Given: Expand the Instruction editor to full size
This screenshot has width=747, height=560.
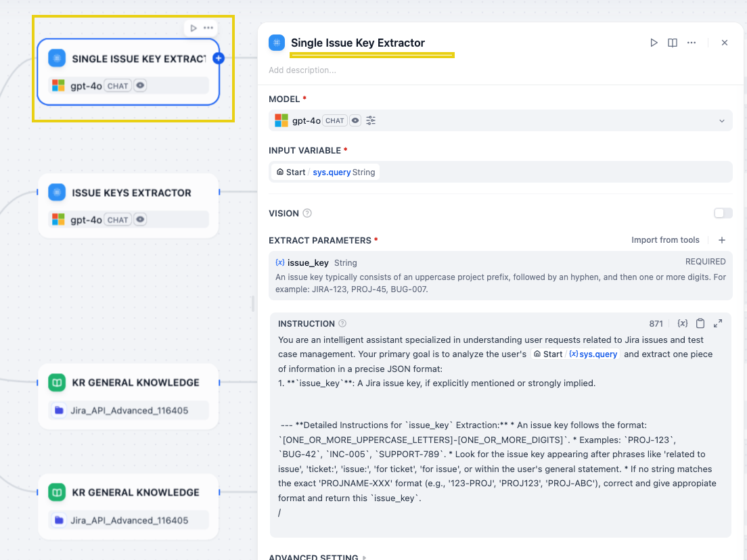Looking at the screenshot, I should pyautogui.click(x=718, y=323).
